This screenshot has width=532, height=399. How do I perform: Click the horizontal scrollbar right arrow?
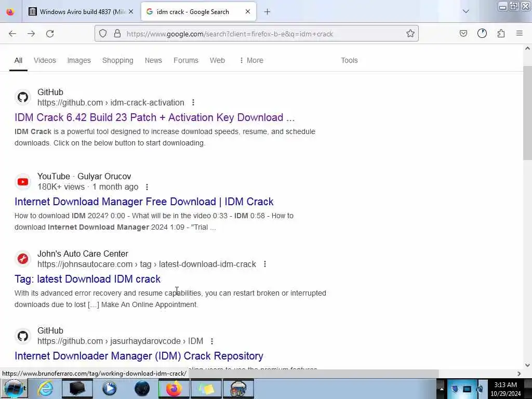coord(519,374)
